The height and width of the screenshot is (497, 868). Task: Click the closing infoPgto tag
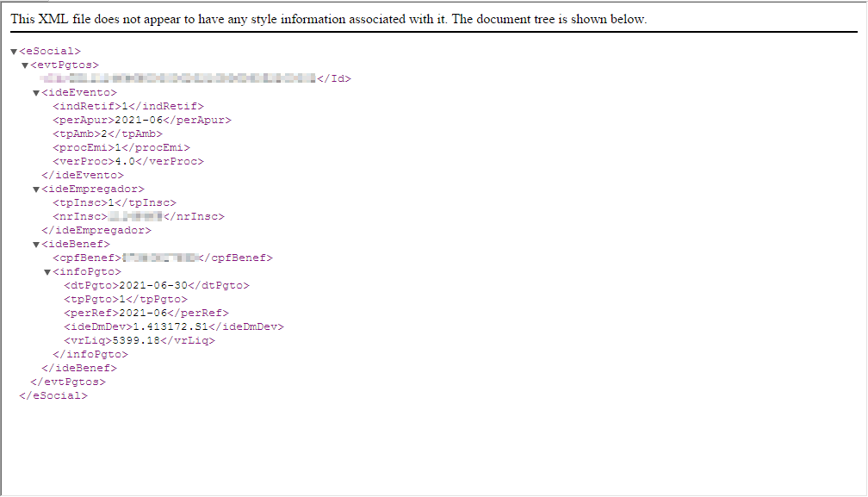pyautogui.click(x=90, y=355)
